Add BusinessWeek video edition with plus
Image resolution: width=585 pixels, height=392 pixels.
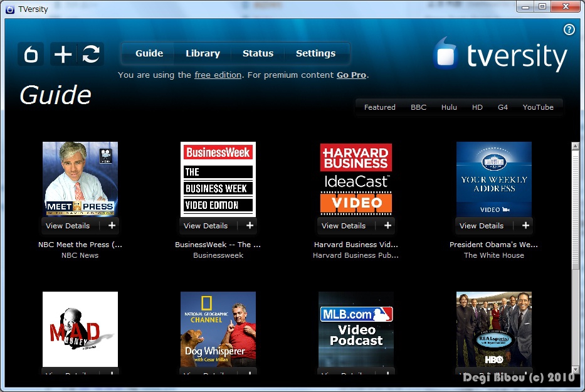(250, 226)
